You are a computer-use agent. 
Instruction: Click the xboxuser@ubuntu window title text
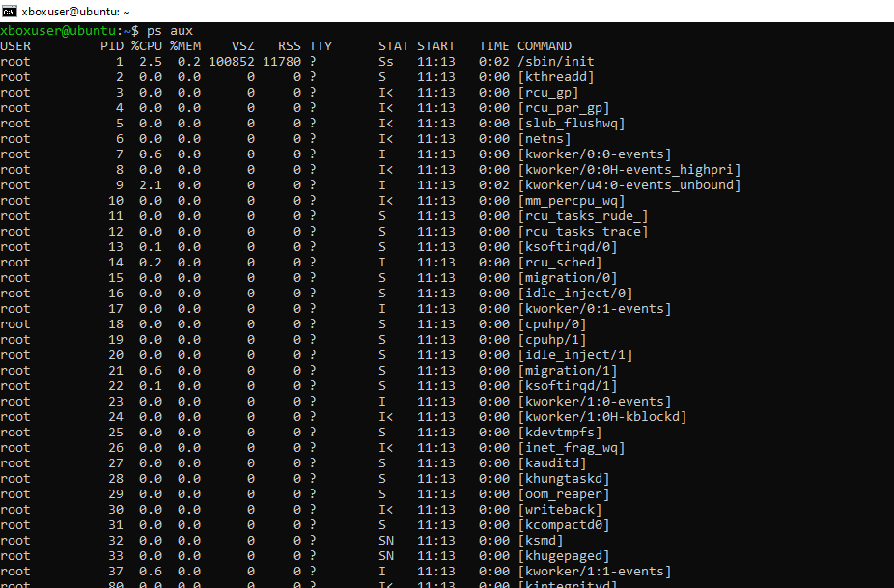(x=75, y=11)
